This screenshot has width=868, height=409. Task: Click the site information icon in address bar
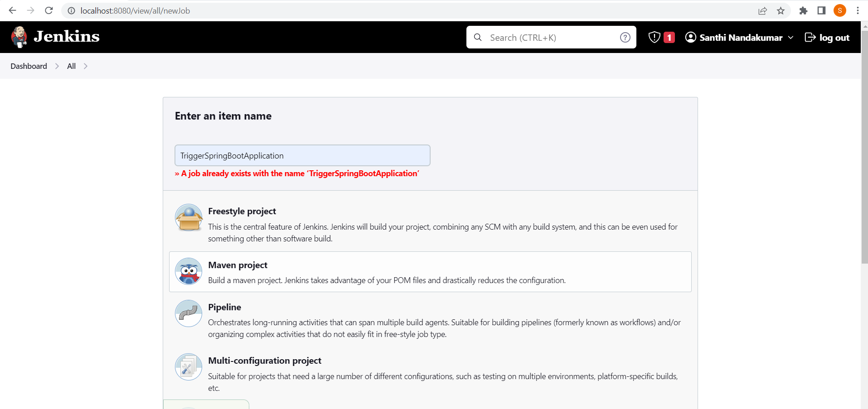click(x=71, y=10)
